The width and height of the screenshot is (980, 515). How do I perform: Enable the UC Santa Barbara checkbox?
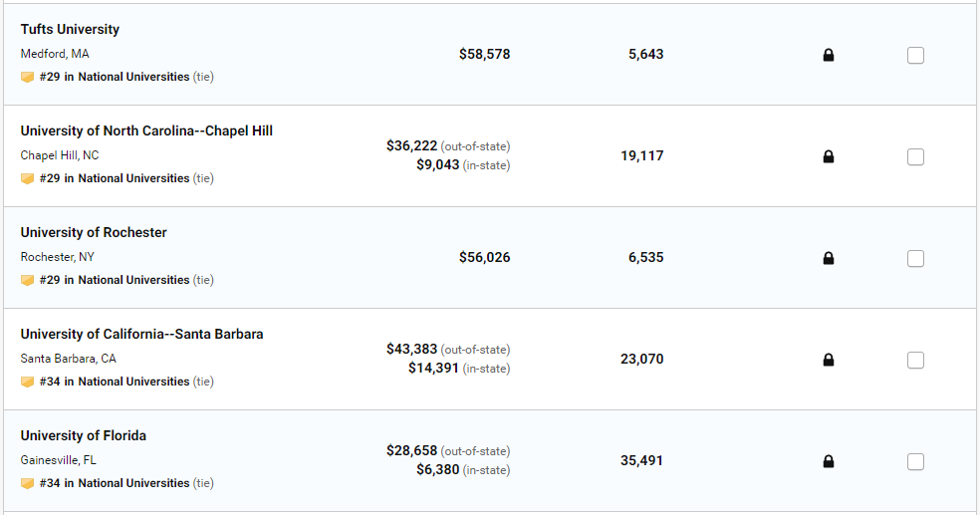click(915, 361)
